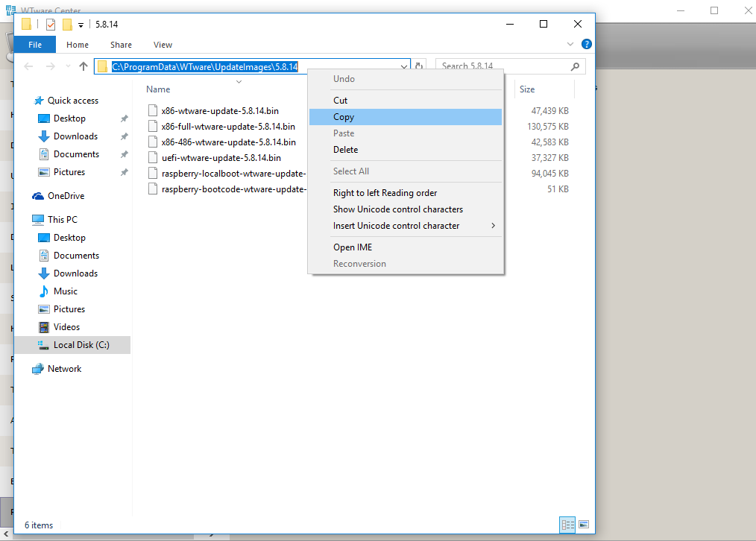This screenshot has height=541, width=756.
Task: Open the Properties quick access icon
Action: pyautogui.click(x=50, y=24)
